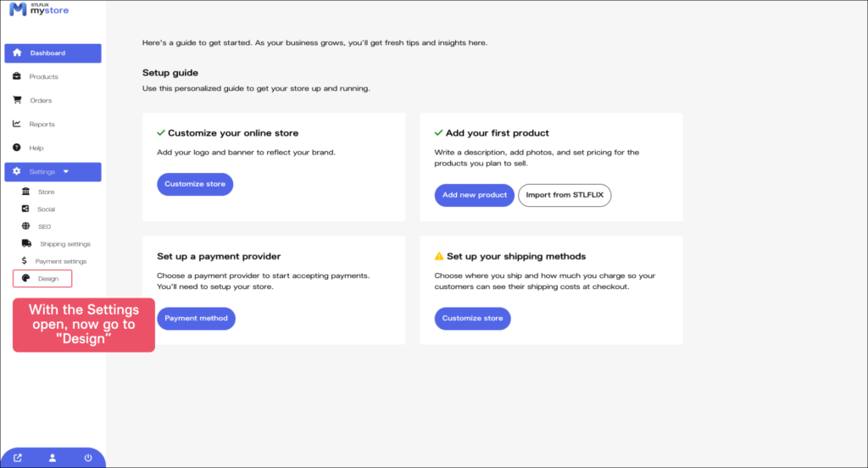Viewport: 868px width, 468px height.
Task: Click the Import from STLFLIX button
Action: (x=565, y=195)
